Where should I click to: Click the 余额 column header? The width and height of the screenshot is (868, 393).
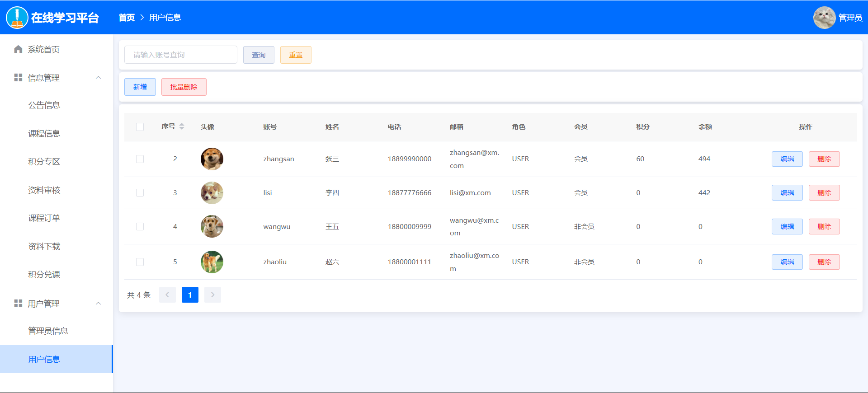tap(705, 127)
